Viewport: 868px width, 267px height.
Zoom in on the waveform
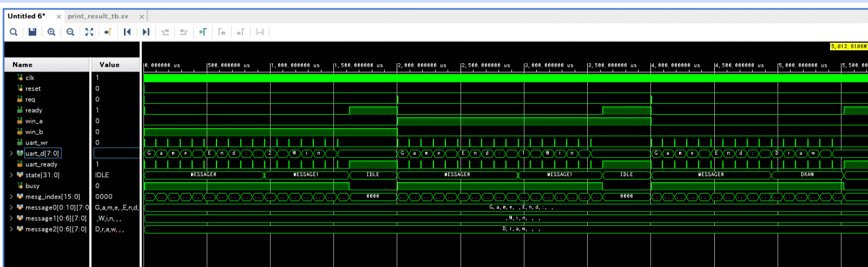(x=51, y=32)
